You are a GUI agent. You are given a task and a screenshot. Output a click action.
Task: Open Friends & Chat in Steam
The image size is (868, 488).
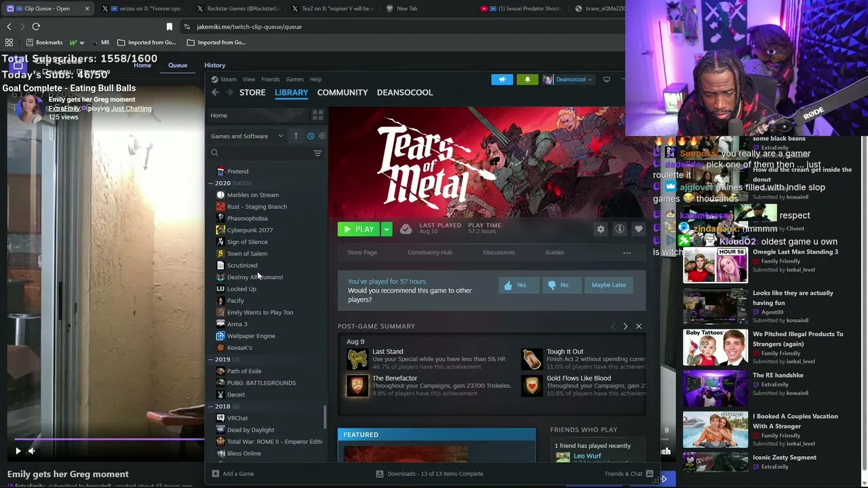coord(629,474)
